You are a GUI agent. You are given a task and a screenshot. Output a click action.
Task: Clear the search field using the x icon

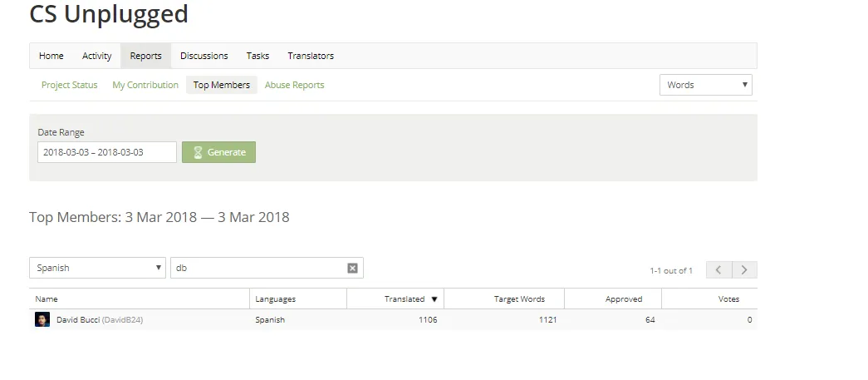tap(352, 268)
